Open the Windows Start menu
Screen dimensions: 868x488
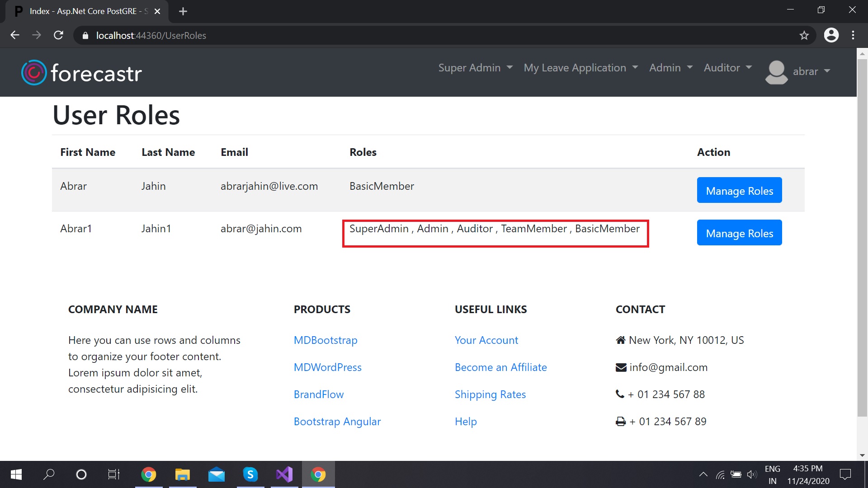point(16,474)
